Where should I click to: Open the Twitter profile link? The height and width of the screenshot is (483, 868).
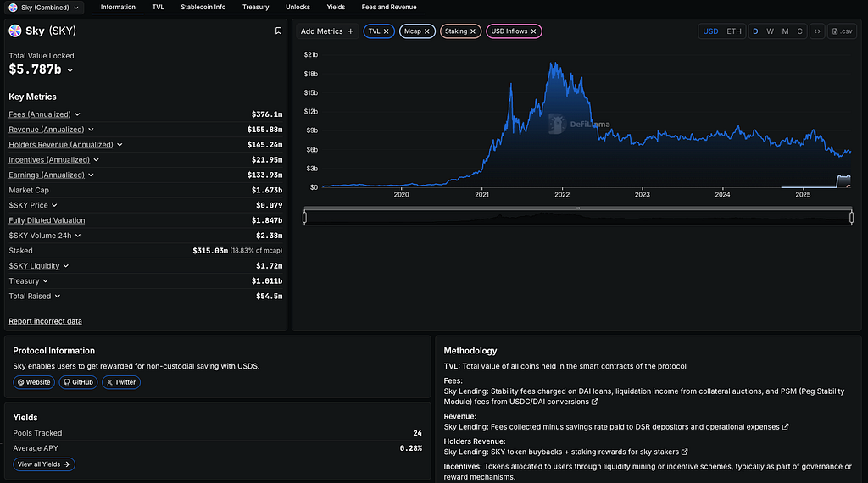pos(120,382)
